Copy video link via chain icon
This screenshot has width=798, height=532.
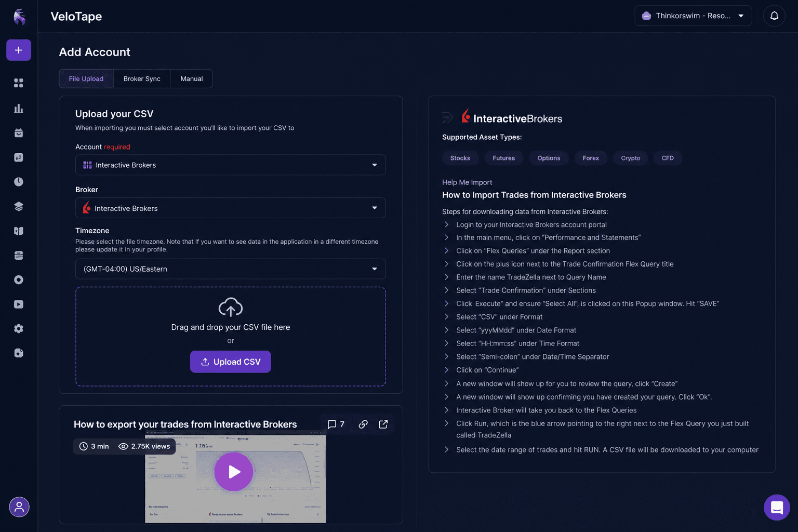pyautogui.click(x=363, y=424)
